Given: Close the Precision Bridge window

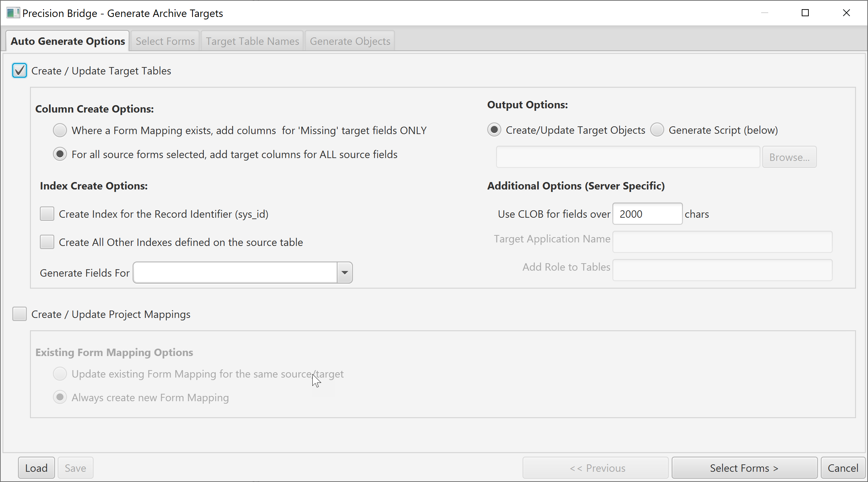Looking at the screenshot, I should 846,13.
